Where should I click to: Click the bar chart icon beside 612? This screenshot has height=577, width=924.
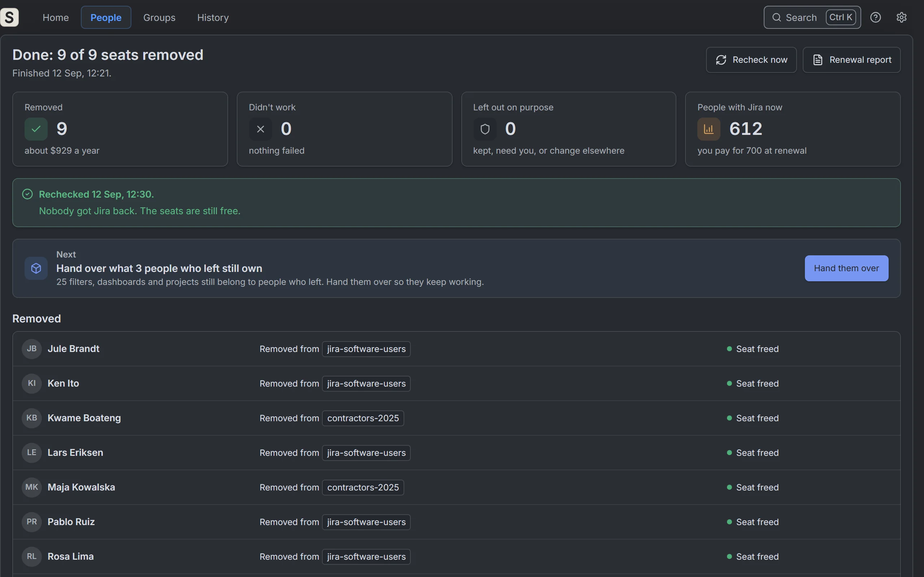click(709, 129)
